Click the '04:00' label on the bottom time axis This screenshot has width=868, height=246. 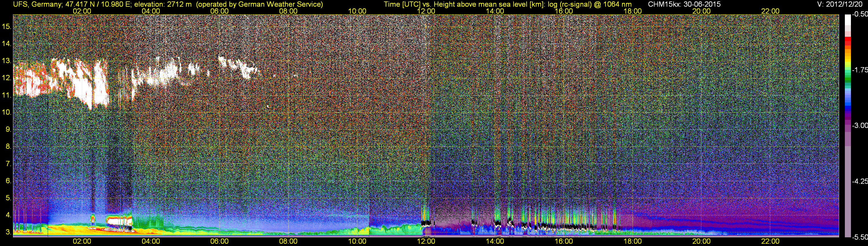coord(151,241)
